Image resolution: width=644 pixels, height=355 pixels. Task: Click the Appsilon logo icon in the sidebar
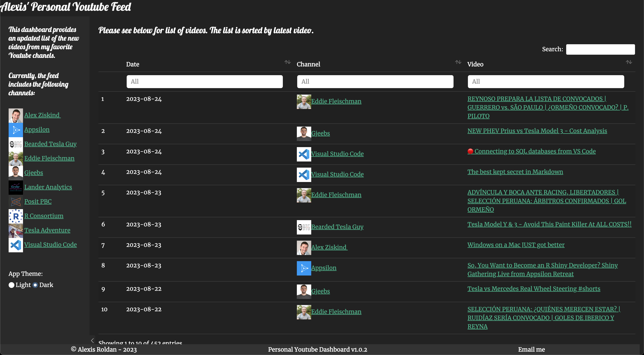tap(16, 130)
